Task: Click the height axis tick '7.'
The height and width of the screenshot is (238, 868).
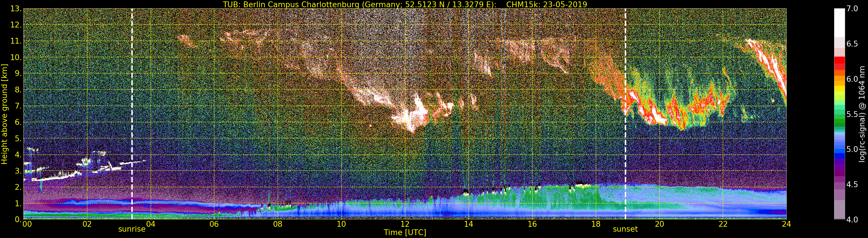Action: 18,106
